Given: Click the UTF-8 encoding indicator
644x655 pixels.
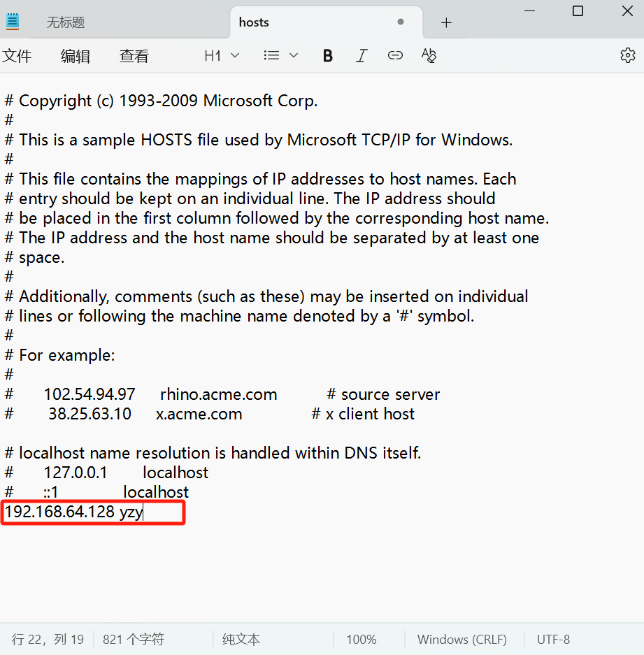Looking at the screenshot, I should (x=553, y=639).
